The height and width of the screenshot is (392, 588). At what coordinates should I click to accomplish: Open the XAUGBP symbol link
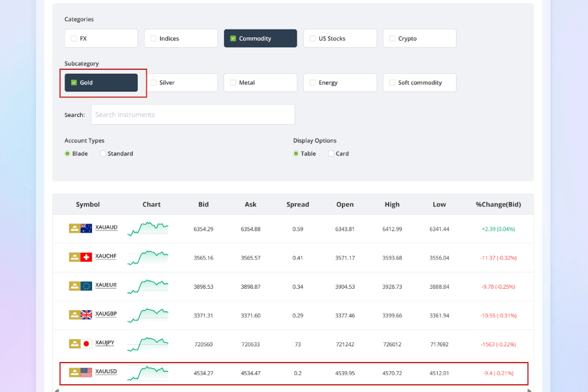pos(106,314)
